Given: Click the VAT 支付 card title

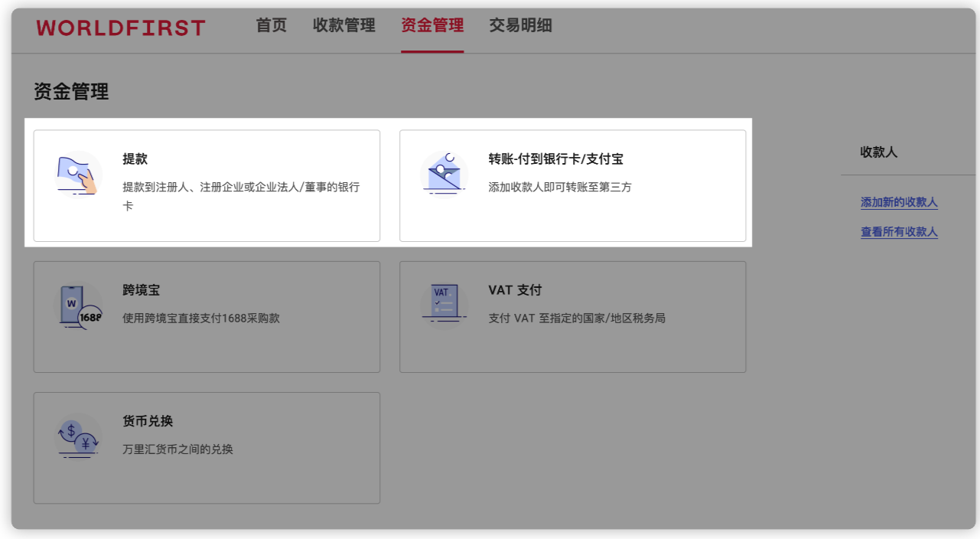Looking at the screenshot, I should pyautogui.click(x=515, y=291).
